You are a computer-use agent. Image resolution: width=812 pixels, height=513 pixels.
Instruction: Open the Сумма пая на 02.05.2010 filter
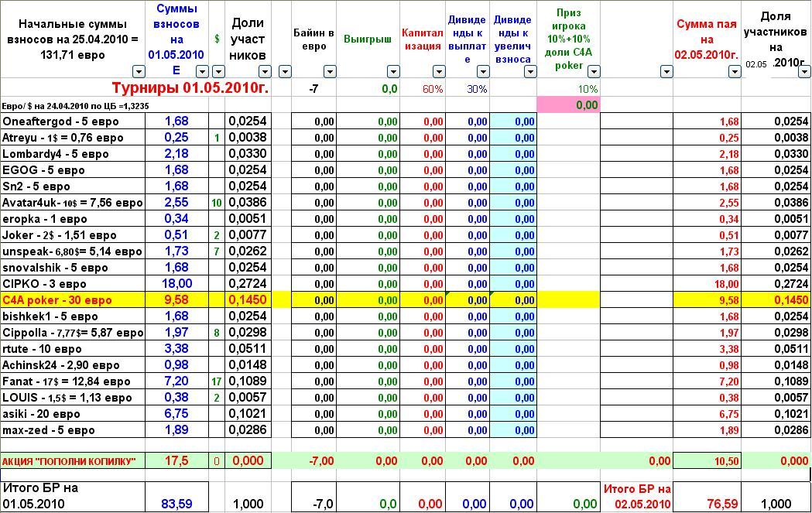click(735, 72)
